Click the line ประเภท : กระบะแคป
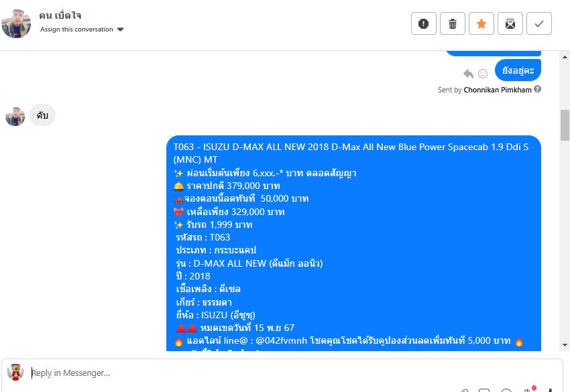The width and height of the screenshot is (570, 392). [x=216, y=251]
